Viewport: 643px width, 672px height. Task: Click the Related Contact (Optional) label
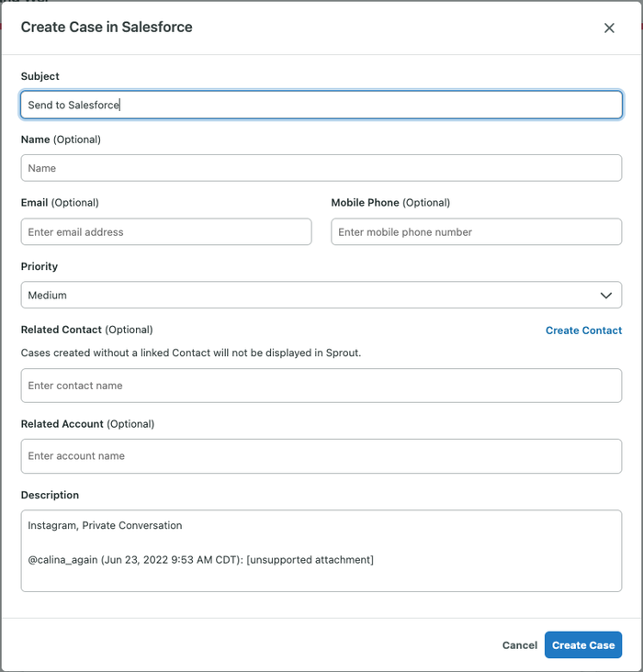pos(86,330)
